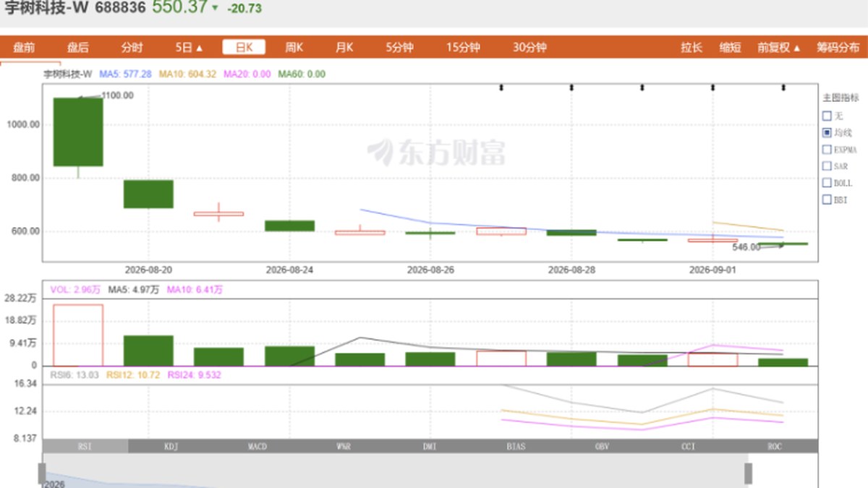The width and height of the screenshot is (868, 488).
Task: Open the 分时 intraday chart tab
Action: pos(132,48)
